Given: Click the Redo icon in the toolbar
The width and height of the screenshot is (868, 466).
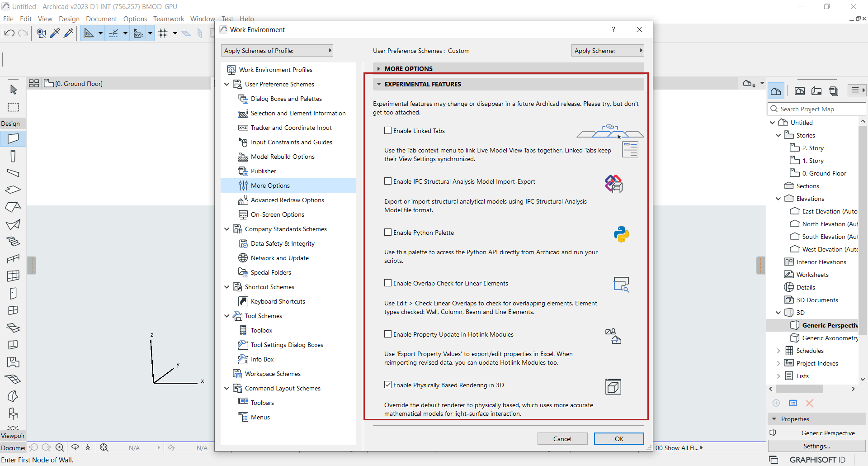Looking at the screenshot, I should (23, 33).
